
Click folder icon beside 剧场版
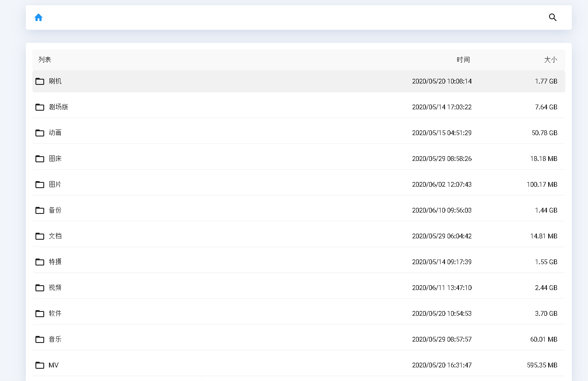[x=40, y=107]
